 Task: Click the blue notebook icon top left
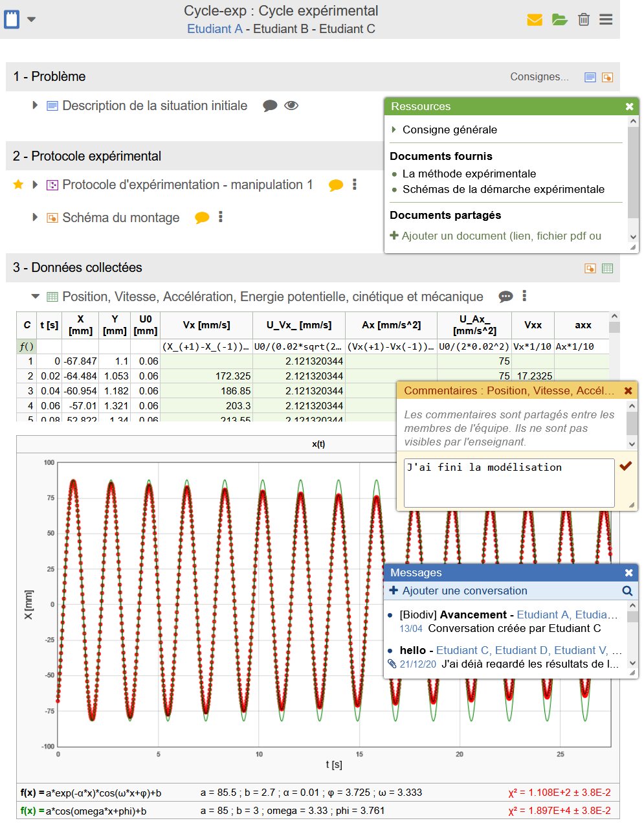coord(12,19)
